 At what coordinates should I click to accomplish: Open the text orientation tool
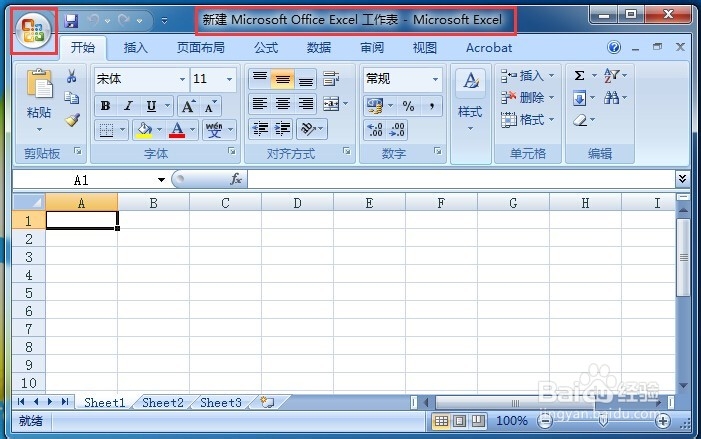coord(308,129)
